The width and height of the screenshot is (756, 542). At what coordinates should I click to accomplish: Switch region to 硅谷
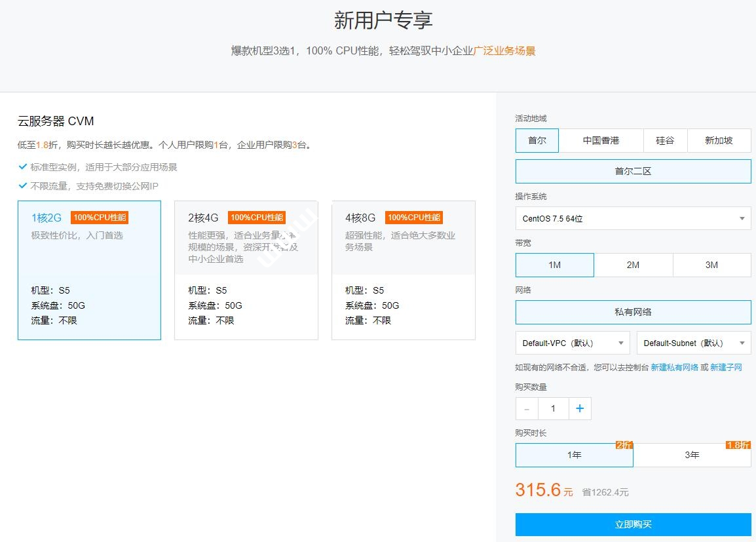665,140
